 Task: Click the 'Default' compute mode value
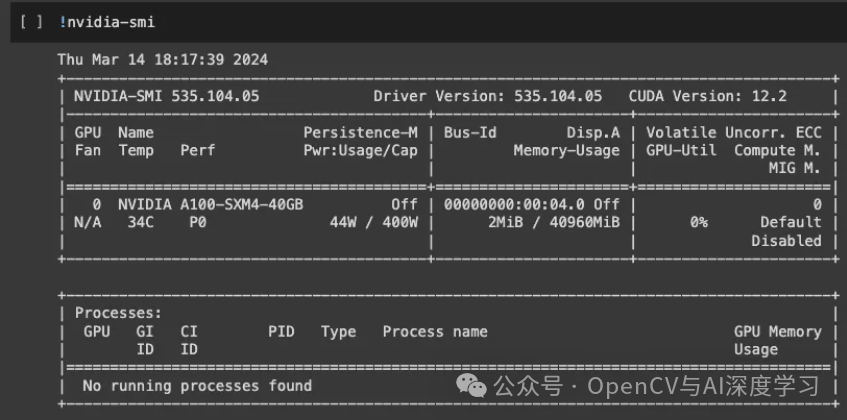(x=791, y=222)
